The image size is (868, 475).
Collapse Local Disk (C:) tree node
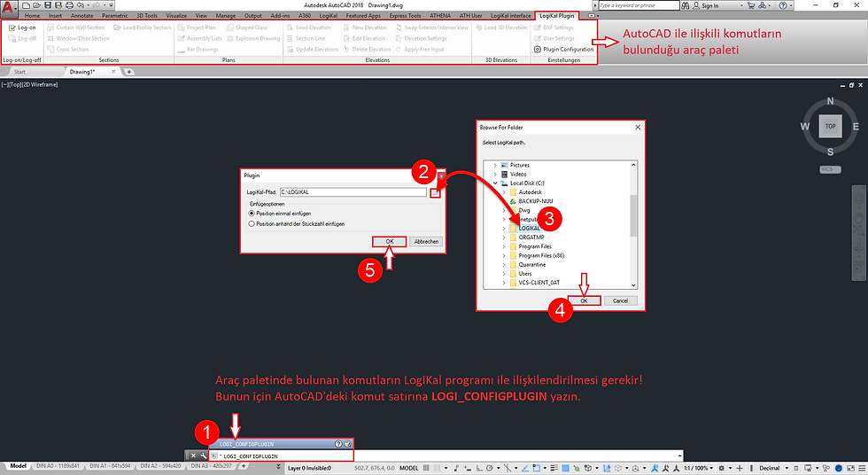coord(495,183)
